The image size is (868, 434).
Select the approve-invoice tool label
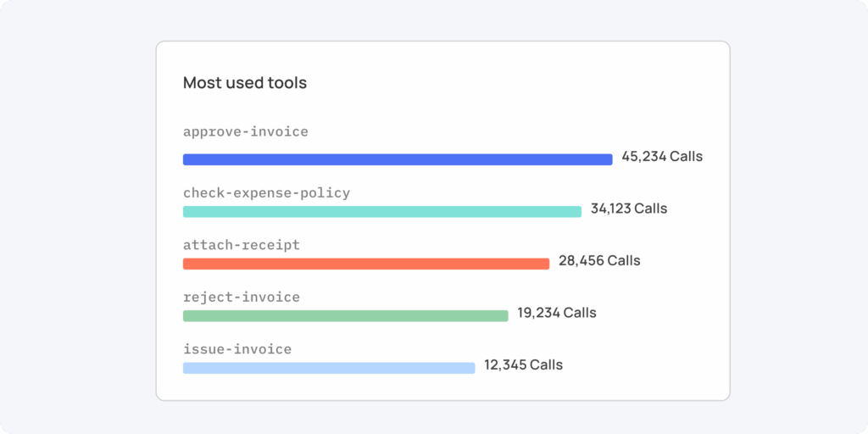[x=246, y=132]
